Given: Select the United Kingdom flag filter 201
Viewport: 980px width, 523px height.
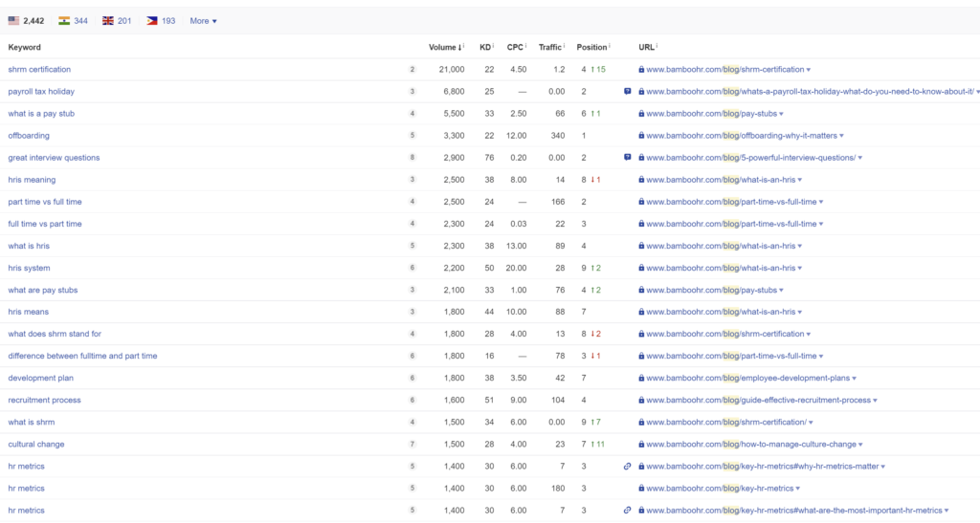Looking at the screenshot, I should (117, 21).
